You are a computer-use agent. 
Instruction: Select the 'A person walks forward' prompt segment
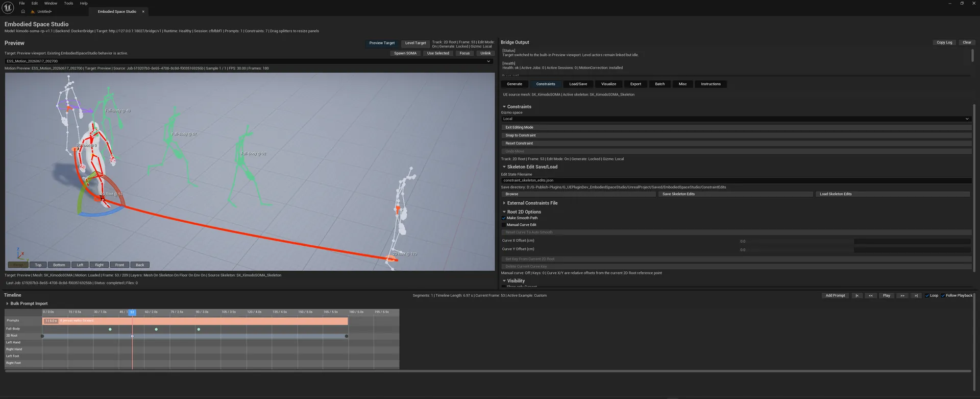(195, 321)
